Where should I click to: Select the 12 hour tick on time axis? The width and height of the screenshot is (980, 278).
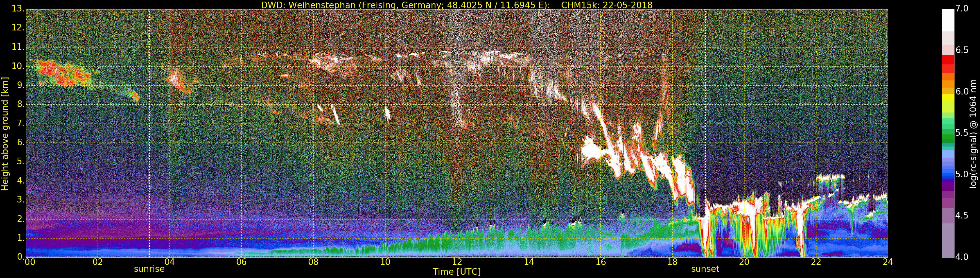[457, 262]
